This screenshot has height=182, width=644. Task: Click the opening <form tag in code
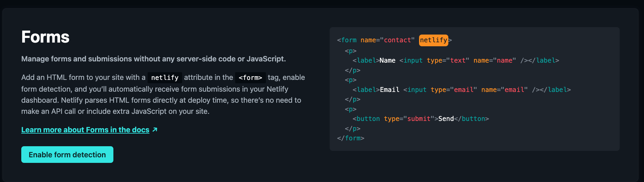pos(347,40)
